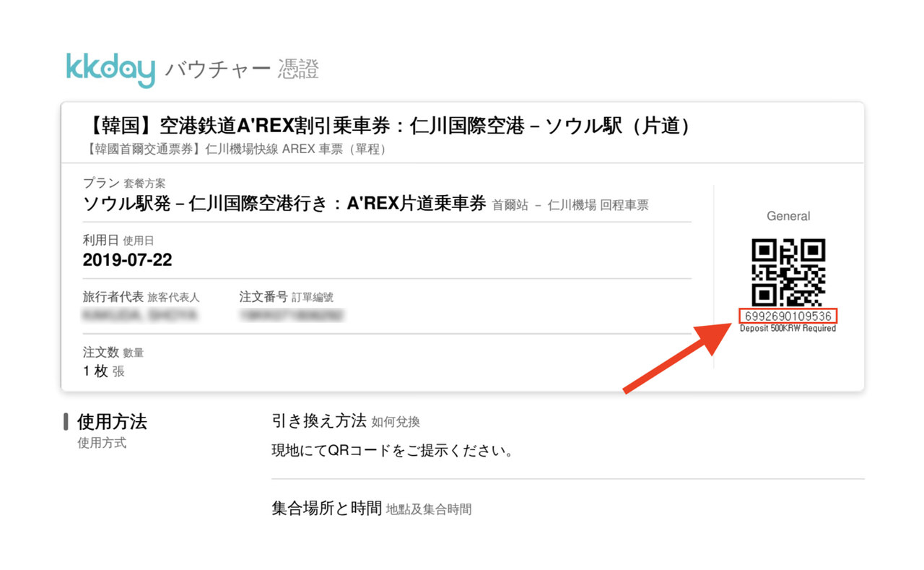Click the 集合場所と時間 heading

tap(326, 509)
